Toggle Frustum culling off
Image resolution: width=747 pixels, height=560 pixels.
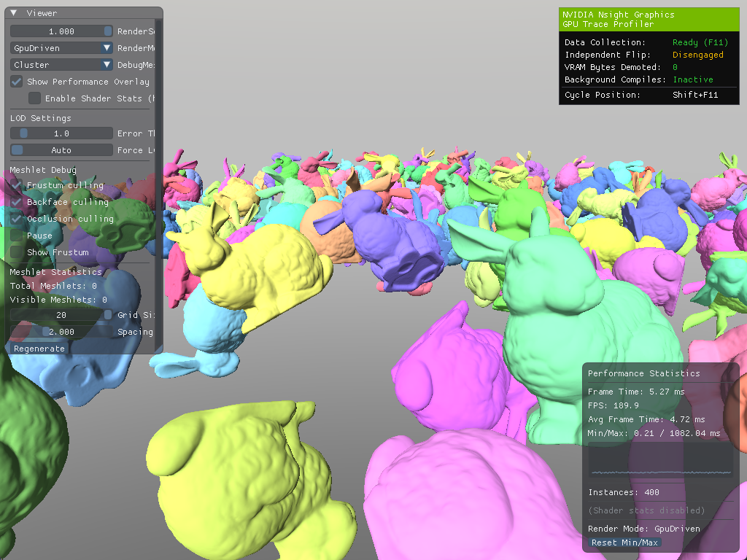[17, 185]
